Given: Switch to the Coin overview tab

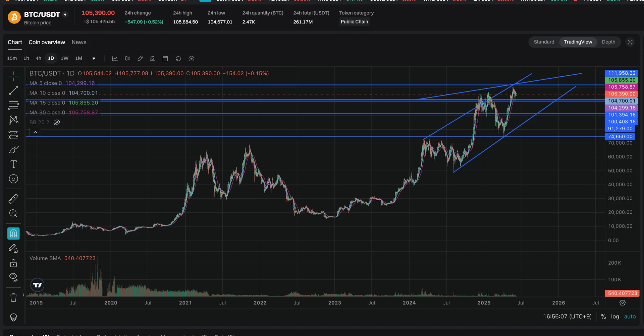Looking at the screenshot, I should pyautogui.click(x=47, y=42).
